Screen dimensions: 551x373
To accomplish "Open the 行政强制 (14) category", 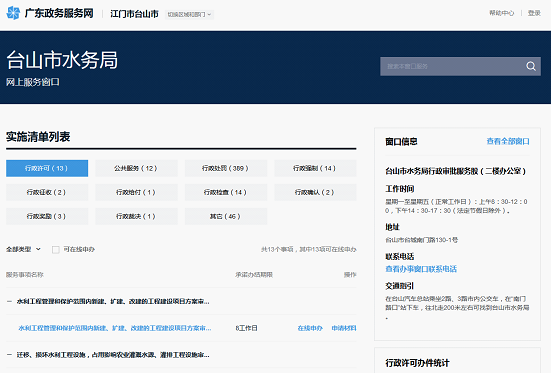I will (x=315, y=168).
